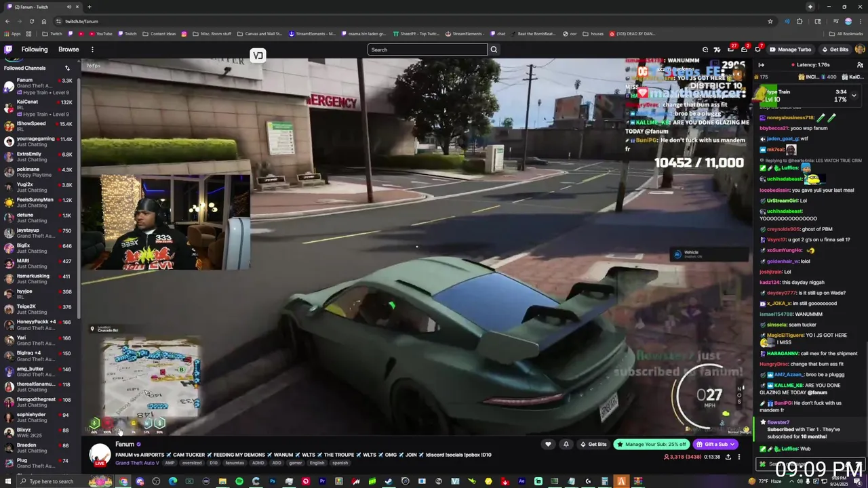
Task: Click the Fanum channel name
Action: 125,445
